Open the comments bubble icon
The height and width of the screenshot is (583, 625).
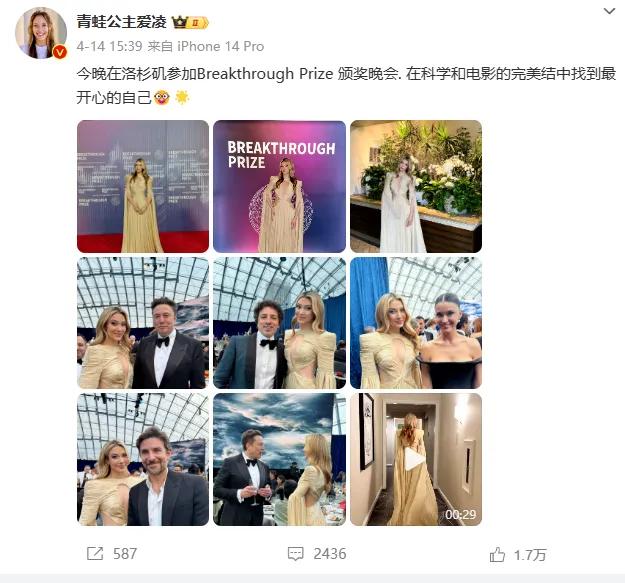295,554
